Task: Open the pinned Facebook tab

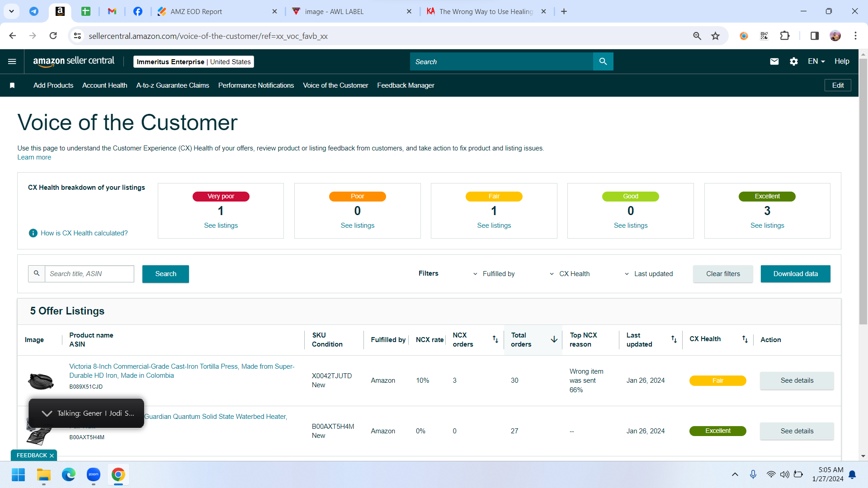Action: point(138,11)
